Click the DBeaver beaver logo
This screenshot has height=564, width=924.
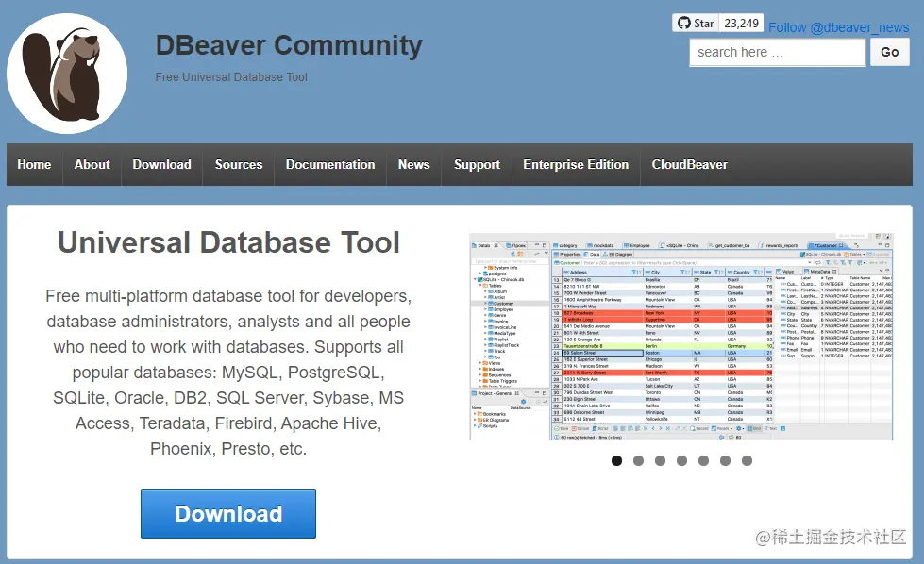(x=67, y=74)
